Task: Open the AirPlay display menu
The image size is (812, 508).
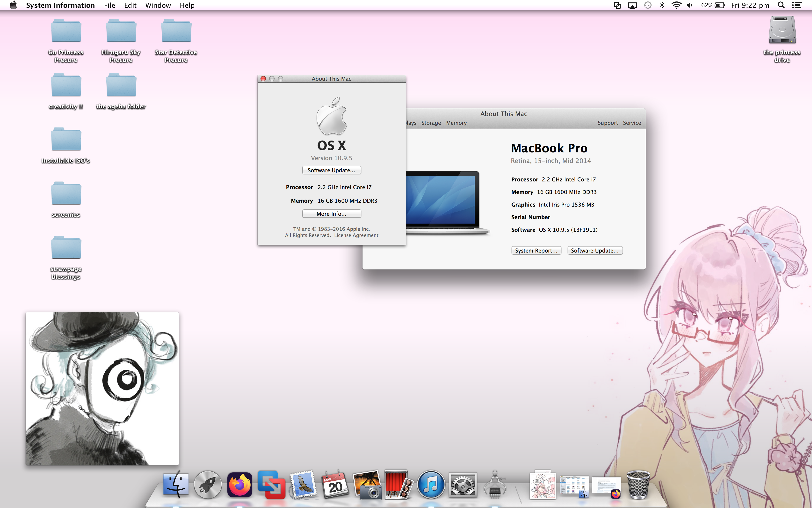Action: 632,5
